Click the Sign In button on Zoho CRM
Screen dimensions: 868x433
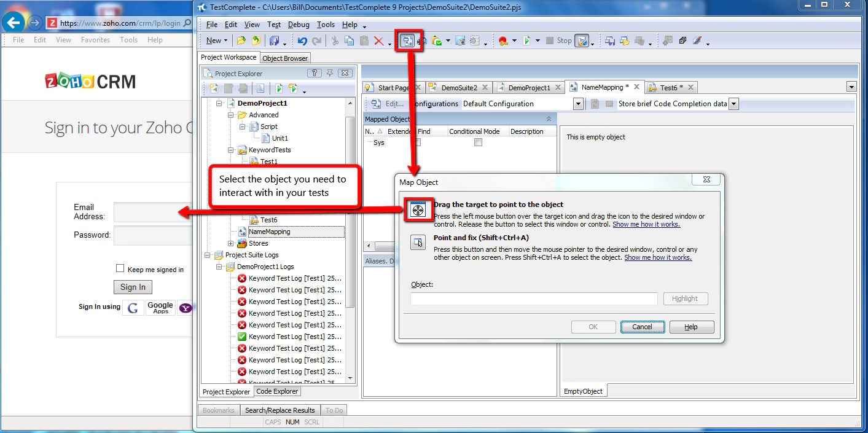[133, 286]
